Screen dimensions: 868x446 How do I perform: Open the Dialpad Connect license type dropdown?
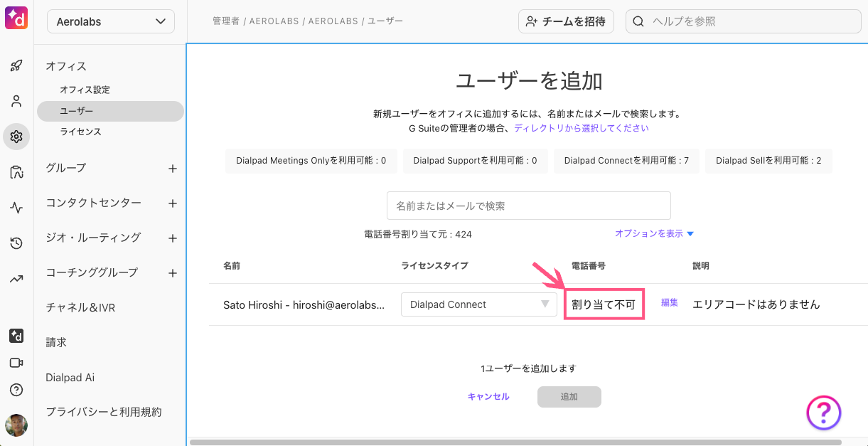(479, 304)
